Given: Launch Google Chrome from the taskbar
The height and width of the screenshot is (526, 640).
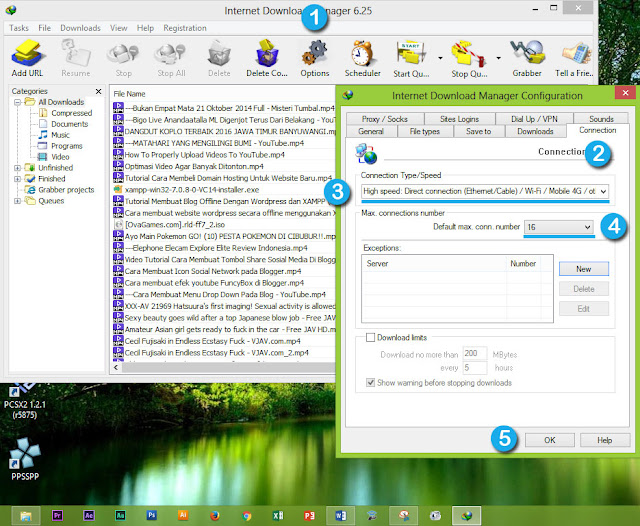Looking at the screenshot, I should click(x=247, y=516).
